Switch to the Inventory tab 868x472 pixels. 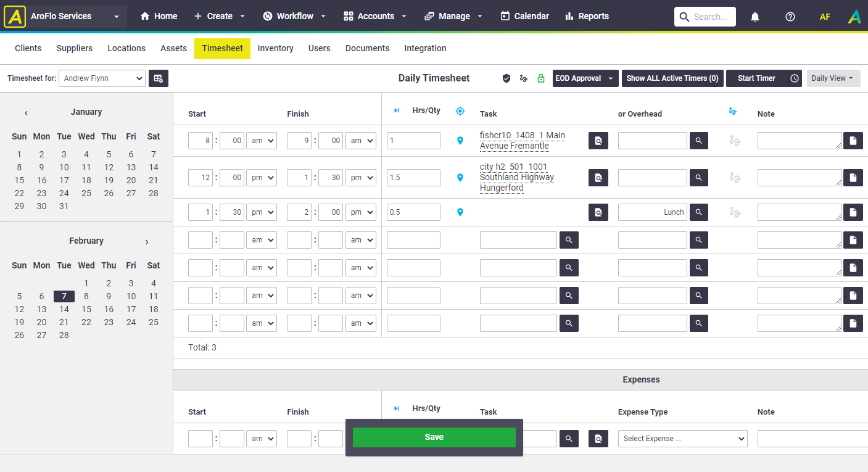(x=275, y=48)
